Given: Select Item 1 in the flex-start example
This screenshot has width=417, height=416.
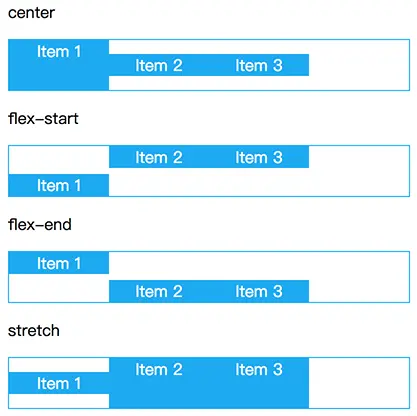Looking at the screenshot, I should (59, 185).
